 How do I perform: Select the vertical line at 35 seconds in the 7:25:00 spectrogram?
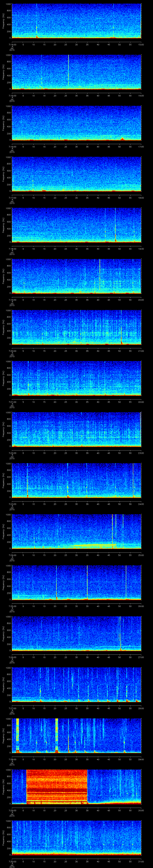(x=87, y=582)
